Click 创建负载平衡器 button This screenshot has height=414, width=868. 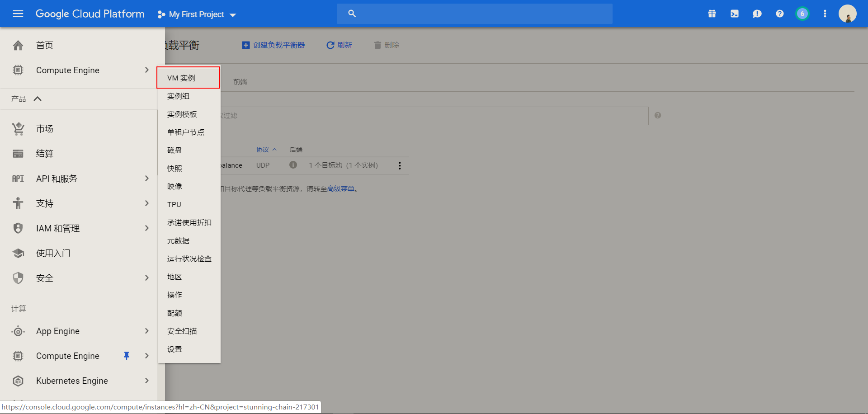274,45
